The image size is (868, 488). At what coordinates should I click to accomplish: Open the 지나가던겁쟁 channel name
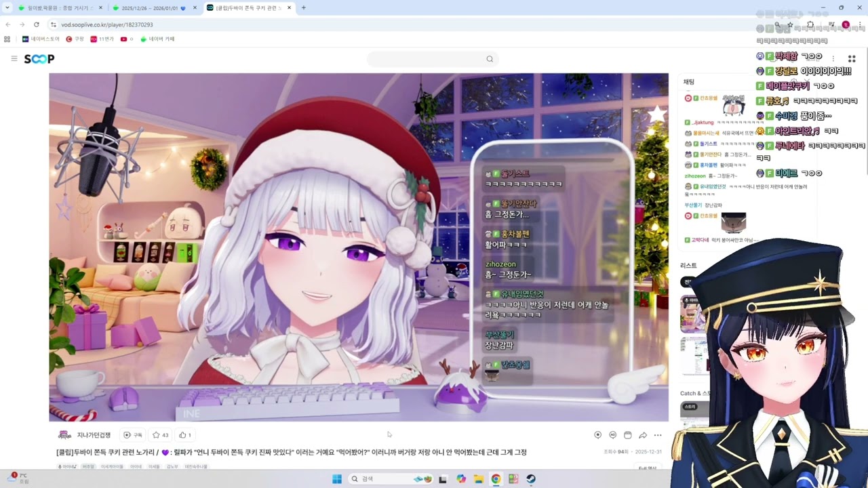pos(94,435)
